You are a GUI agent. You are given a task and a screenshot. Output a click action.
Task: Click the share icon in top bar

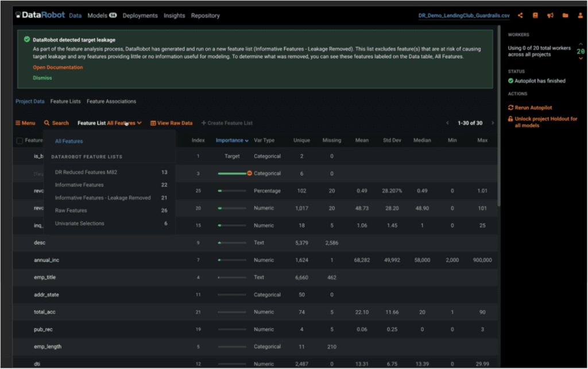520,15
